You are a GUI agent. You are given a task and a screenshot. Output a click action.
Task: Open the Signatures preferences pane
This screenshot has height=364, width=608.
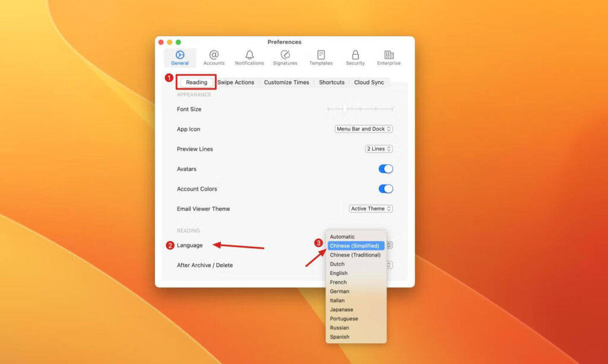tap(284, 56)
